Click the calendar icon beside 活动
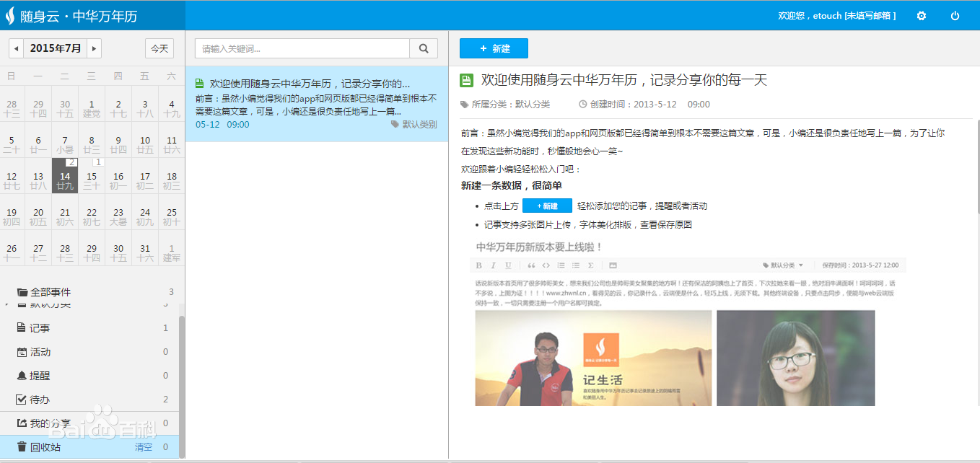980x463 pixels. click(x=21, y=352)
